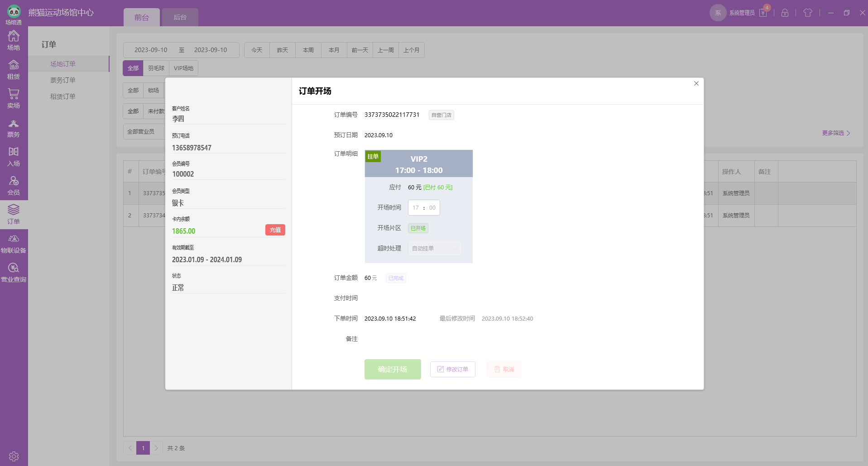Open the 营业查询 business query icon

point(14,273)
